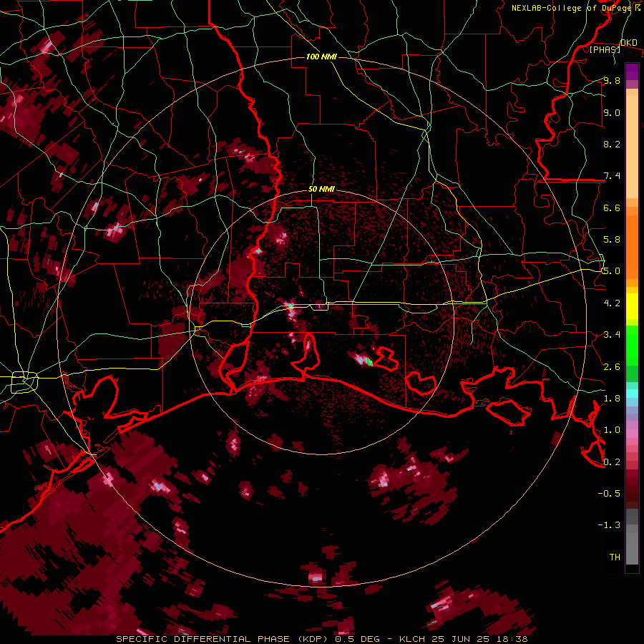Click the 1.8 scale value
This screenshot has width=644, height=644.
pyautogui.click(x=612, y=399)
